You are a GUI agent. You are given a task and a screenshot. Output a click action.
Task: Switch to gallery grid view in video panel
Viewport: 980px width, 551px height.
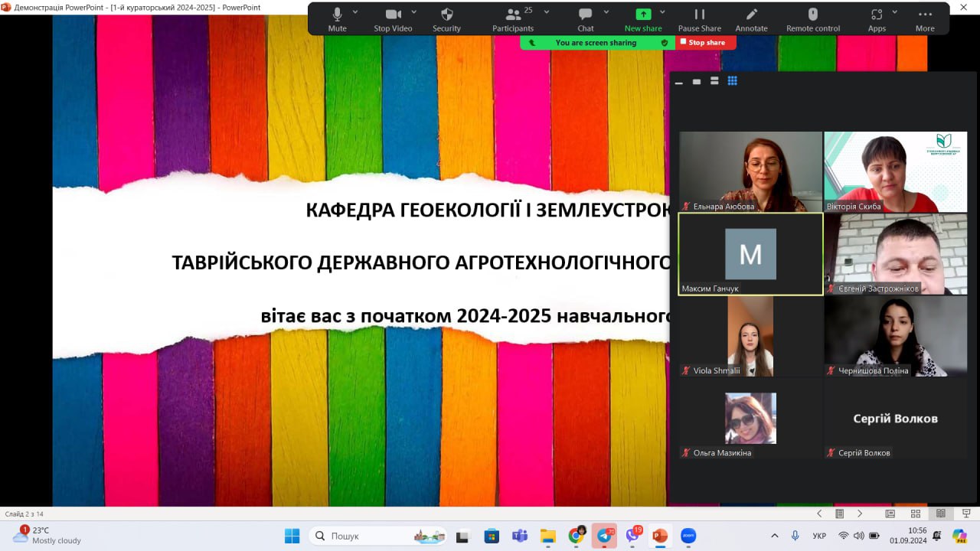click(732, 81)
